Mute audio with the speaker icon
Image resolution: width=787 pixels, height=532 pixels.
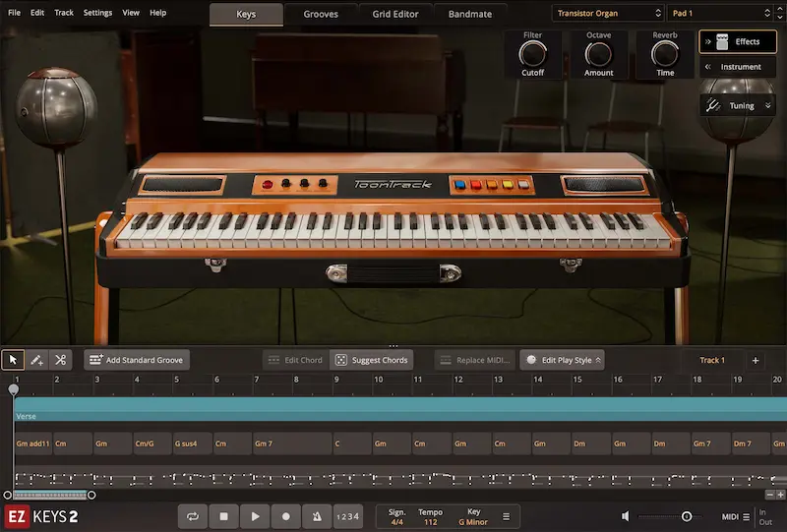pos(626,516)
